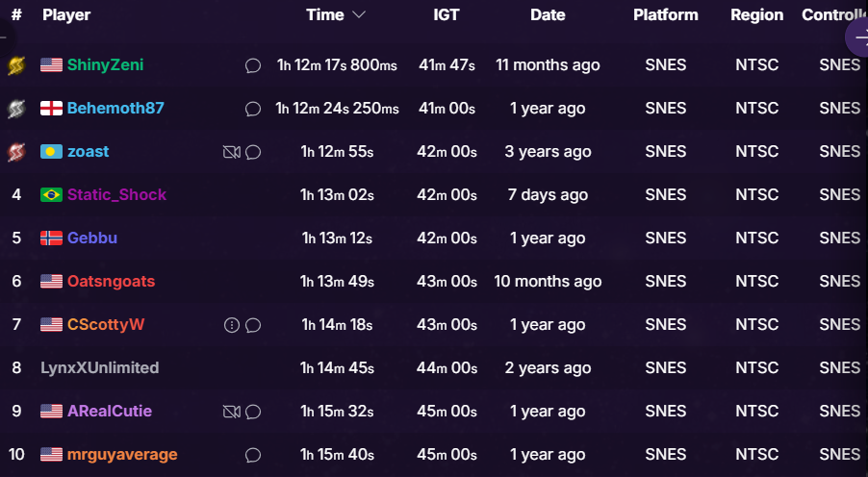Open LynxXUnlimited's player link
868x477 pixels.
99,368
